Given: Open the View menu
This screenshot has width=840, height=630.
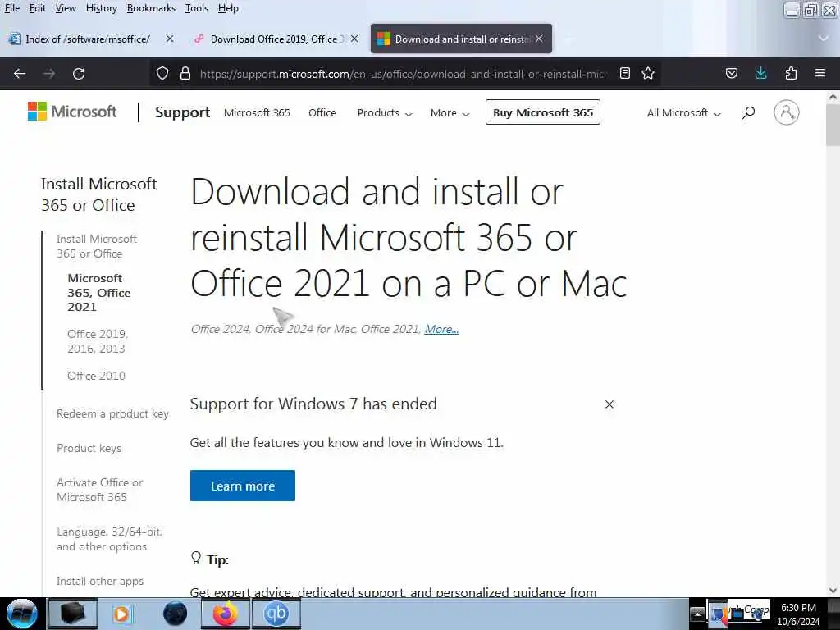Looking at the screenshot, I should pyautogui.click(x=66, y=8).
